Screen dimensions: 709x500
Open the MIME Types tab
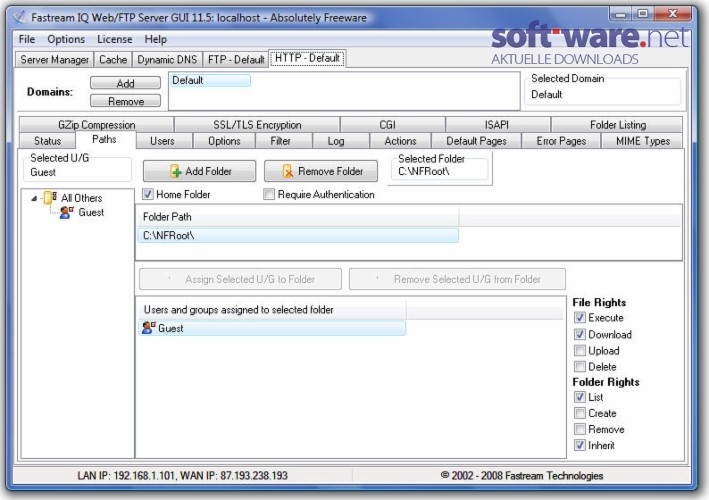[x=643, y=141]
